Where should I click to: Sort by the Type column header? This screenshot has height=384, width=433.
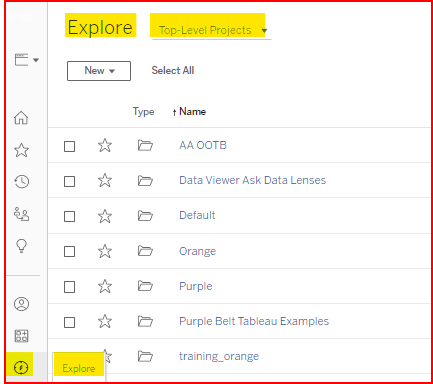coord(143,111)
